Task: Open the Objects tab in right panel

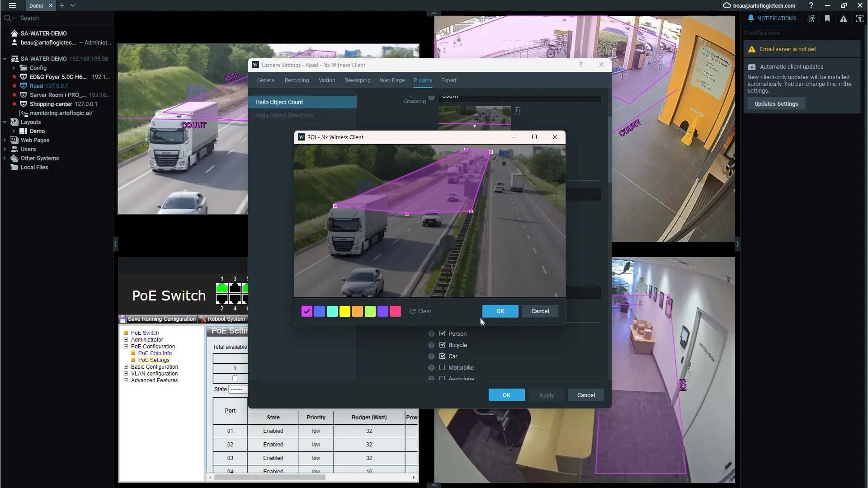Action: [x=859, y=19]
